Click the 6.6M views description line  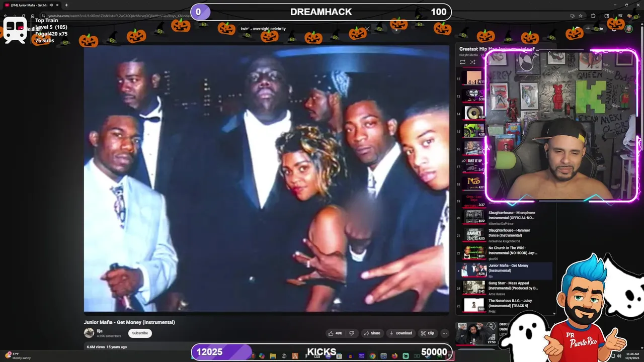107,347
